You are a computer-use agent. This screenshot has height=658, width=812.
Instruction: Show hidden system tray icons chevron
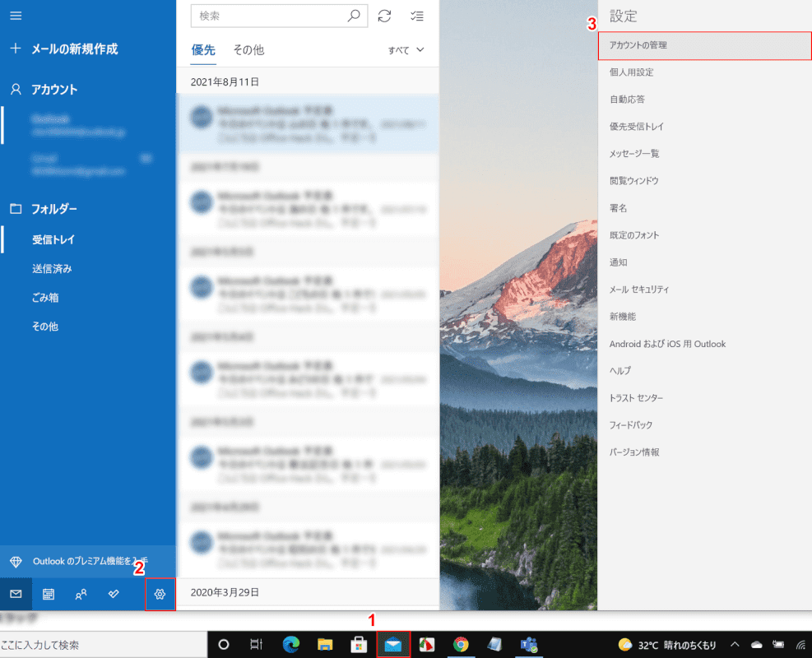click(x=735, y=645)
